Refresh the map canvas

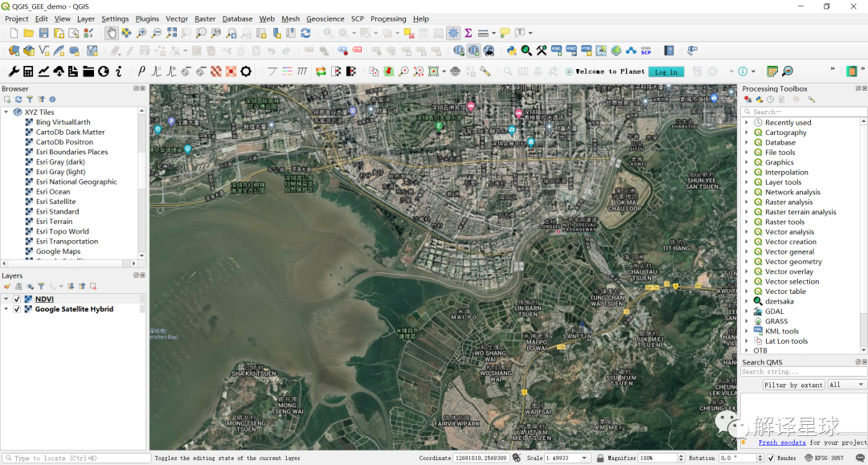(x=307, y=32)
